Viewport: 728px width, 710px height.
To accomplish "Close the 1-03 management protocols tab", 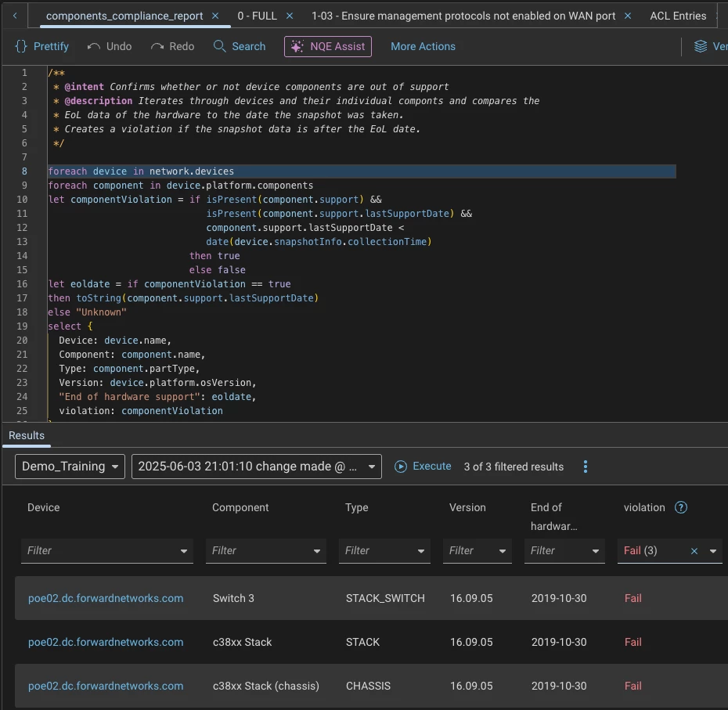I will click(627, 16).
